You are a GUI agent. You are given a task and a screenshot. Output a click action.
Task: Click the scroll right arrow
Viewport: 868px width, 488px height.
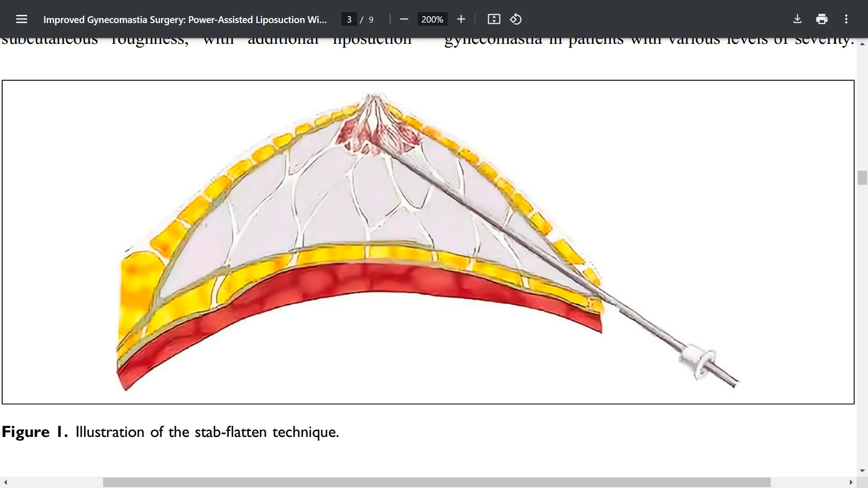(851, 483)
